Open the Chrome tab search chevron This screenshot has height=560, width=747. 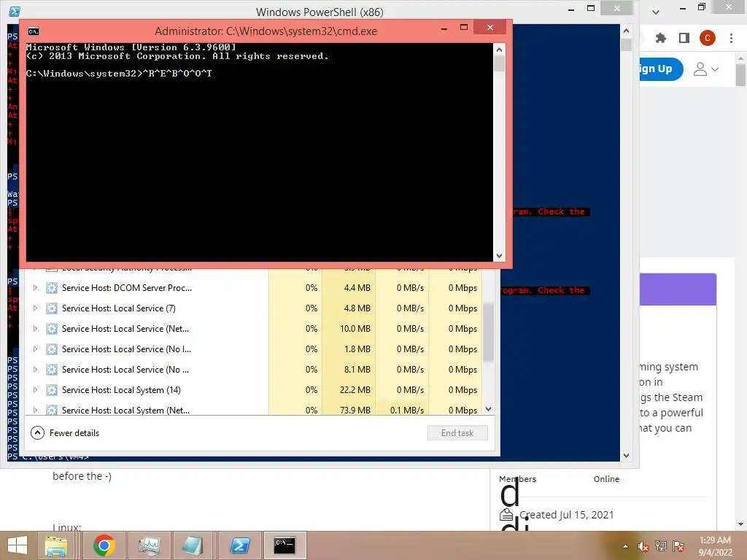pyautogui.click(x=656, y=12)
